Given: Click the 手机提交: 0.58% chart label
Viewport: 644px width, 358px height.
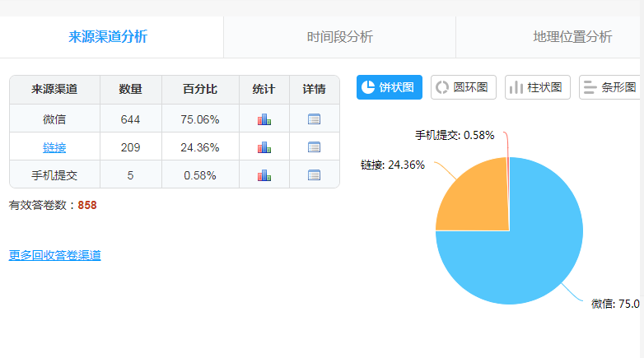Looking at the screenshot, I should tap(454, 135).
